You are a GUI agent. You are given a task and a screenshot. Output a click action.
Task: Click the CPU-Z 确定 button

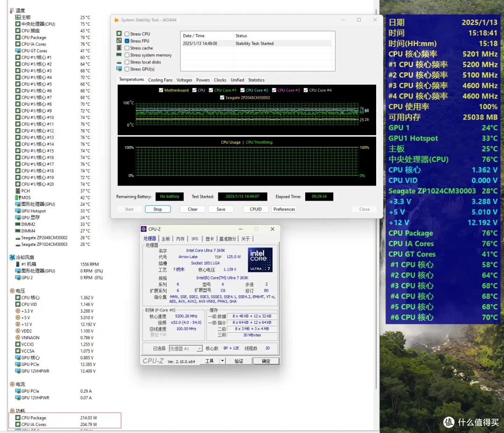266,361
